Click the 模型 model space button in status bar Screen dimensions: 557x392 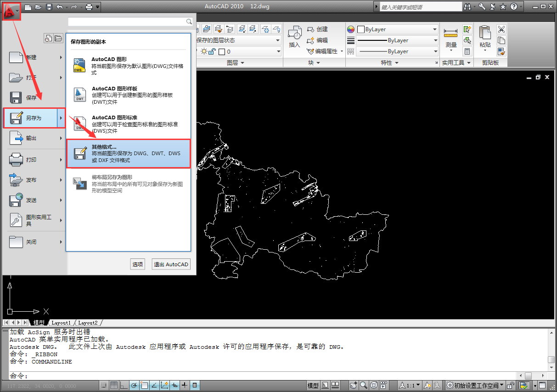313,385
